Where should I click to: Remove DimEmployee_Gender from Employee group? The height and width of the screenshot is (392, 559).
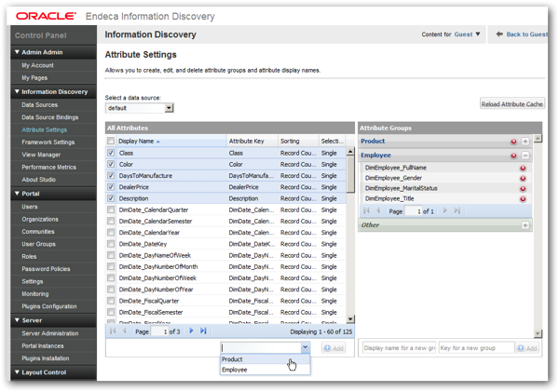tap(523, 178)
